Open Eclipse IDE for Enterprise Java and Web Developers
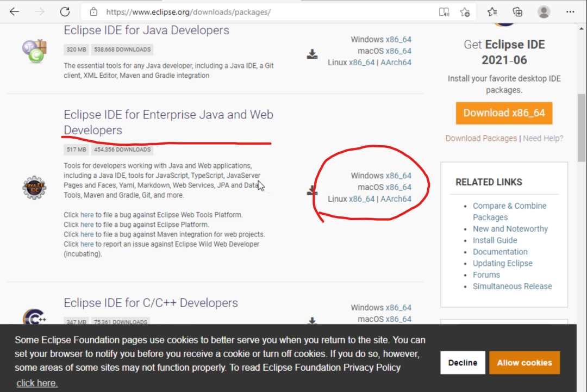Image resolution: width=587 pixels, height=392 pixels. coord(168,122)
